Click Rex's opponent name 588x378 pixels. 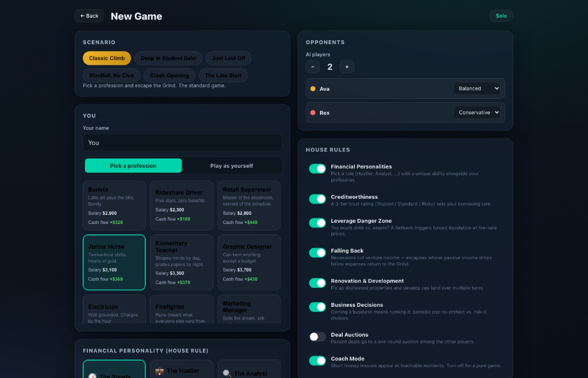[324, 113]
